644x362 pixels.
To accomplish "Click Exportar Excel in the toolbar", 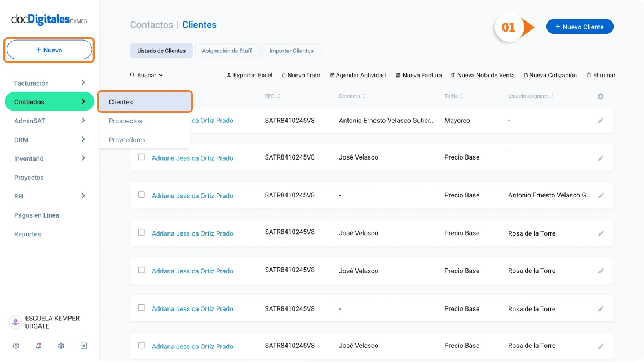I will [x=249, y=75].
